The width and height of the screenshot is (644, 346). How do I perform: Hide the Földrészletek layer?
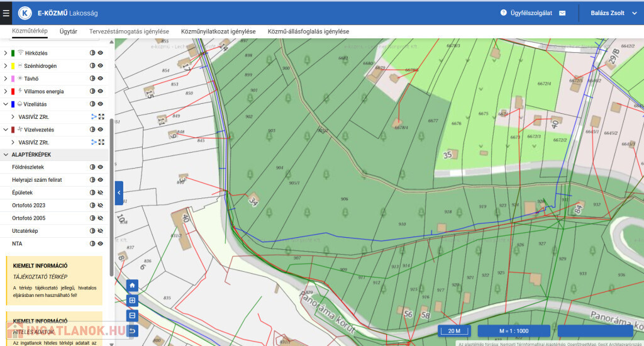pyautogui.click(x=100, y=167)
